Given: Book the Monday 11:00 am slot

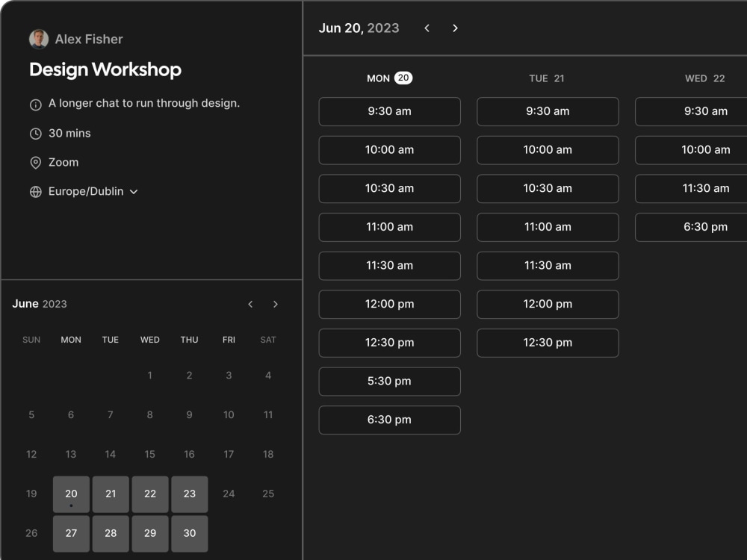Looking at the screenshot, I should pyautogui.click(x=390, y=227).
